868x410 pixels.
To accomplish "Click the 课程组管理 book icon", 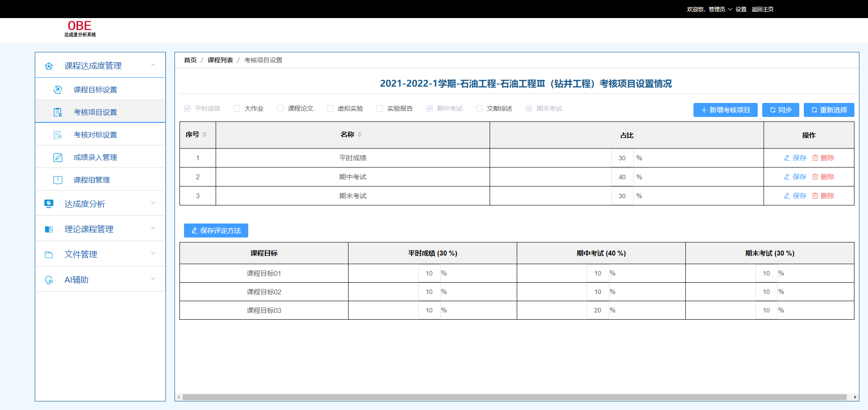I will [x=58, y=180].
